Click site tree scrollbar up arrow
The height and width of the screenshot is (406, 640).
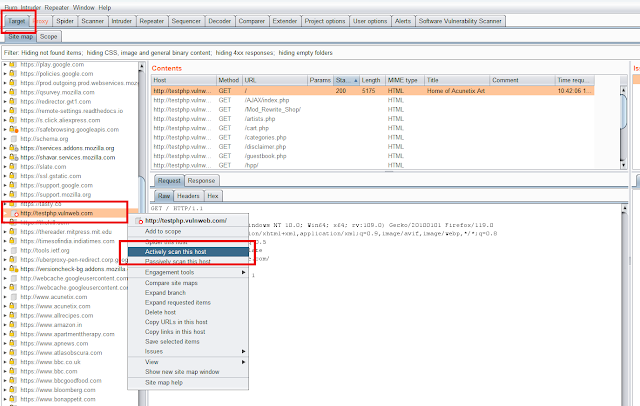pos(141,66)
